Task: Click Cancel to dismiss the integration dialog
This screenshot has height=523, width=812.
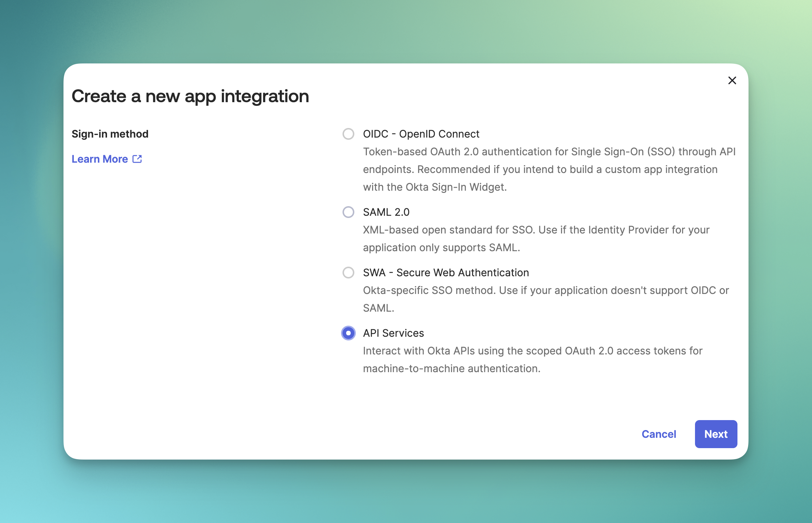Action: [658, 434]
